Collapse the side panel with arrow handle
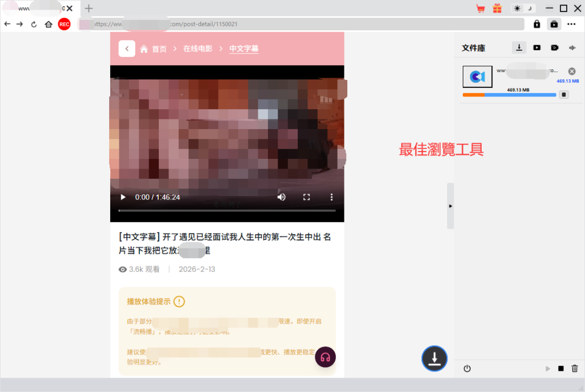 450,206
